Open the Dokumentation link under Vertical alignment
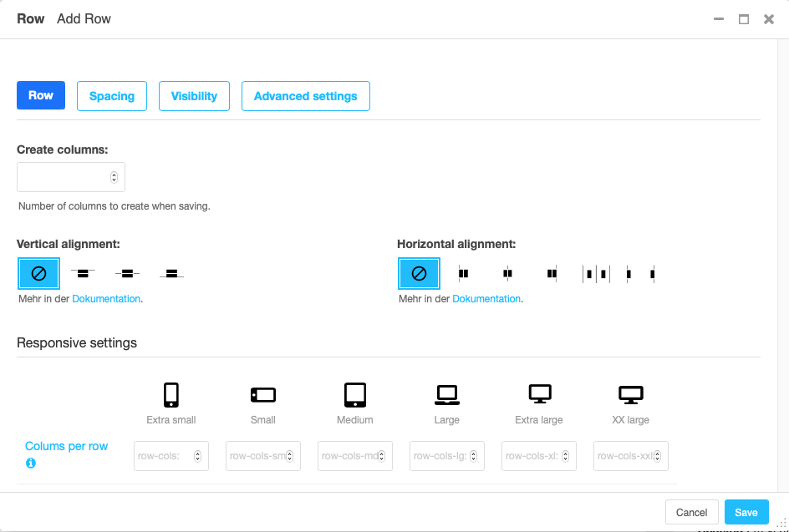 [106, 299]
